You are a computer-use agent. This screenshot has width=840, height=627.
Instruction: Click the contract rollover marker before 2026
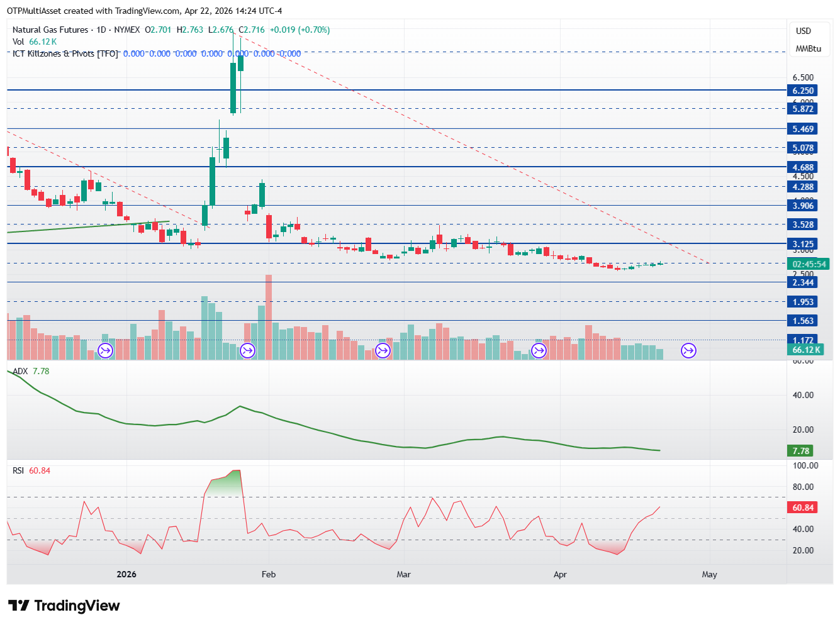click(105, 350)
